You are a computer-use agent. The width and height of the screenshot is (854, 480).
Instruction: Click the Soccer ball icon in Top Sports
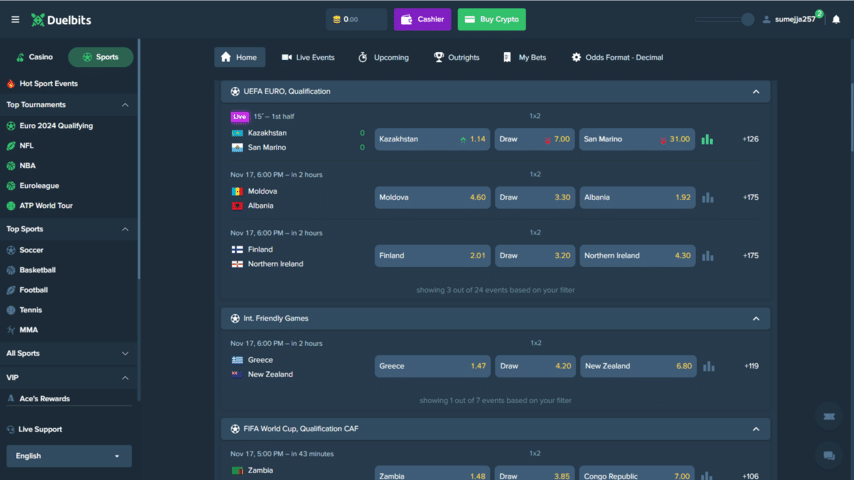11,250
